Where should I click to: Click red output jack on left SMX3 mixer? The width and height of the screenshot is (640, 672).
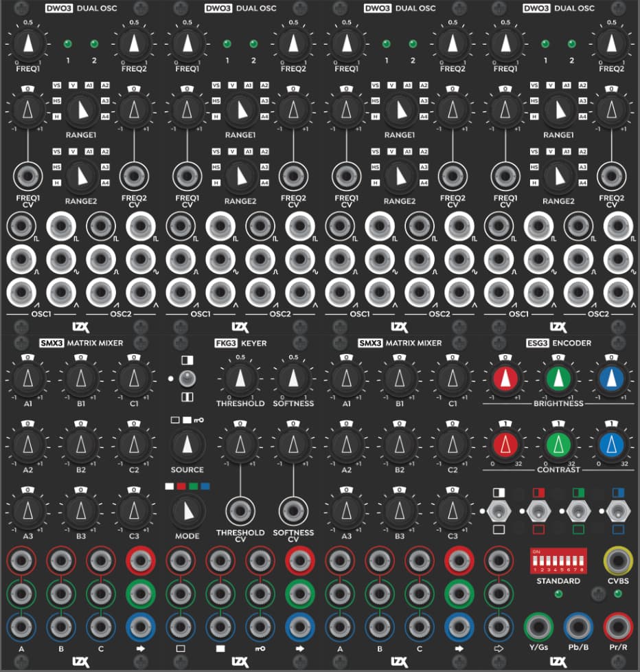pyautogui.click(x=141, y=561)
